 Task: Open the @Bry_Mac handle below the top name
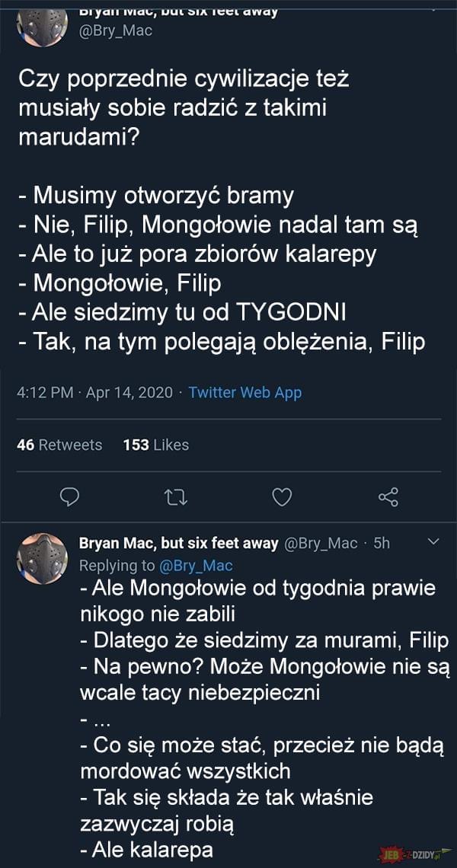117,31
